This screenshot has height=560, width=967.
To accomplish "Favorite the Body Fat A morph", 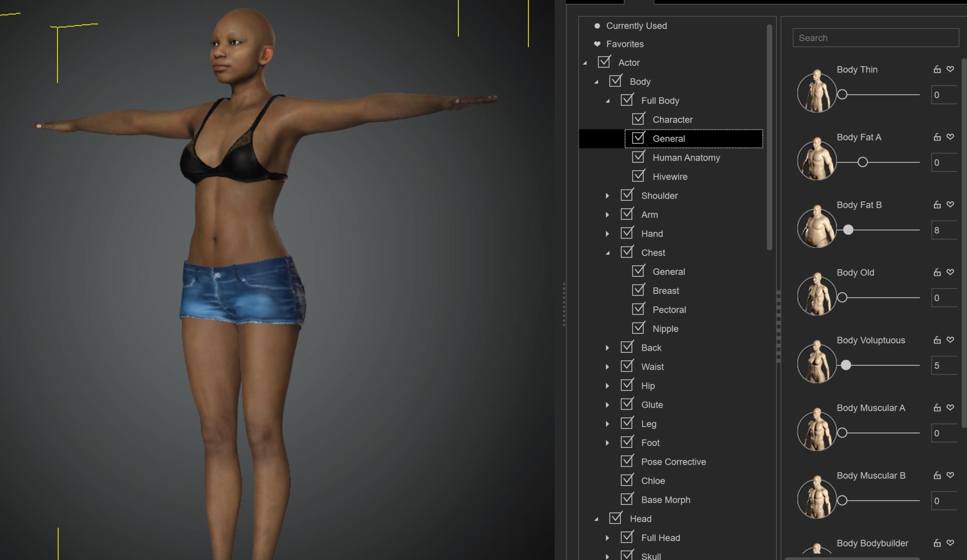I will 950,137.
